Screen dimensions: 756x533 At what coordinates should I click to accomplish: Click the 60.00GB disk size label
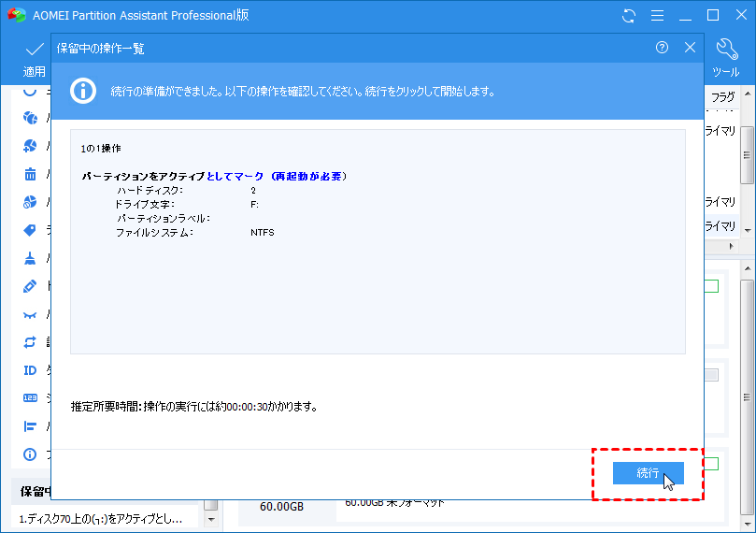point(281,507)
